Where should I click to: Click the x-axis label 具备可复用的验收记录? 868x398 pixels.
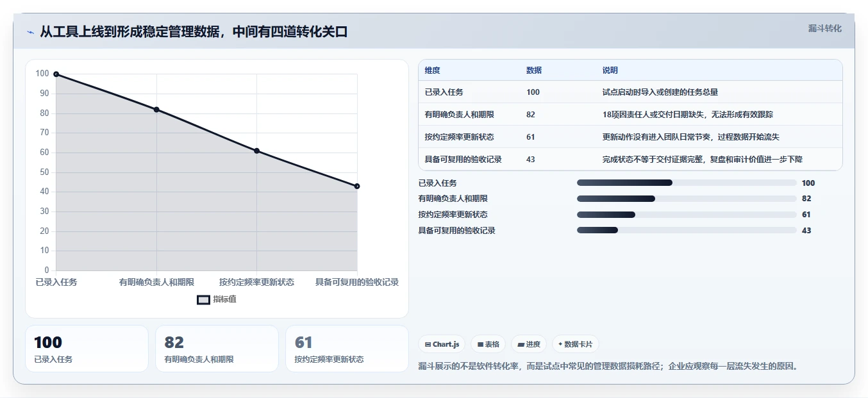click(x=357, y=282)
